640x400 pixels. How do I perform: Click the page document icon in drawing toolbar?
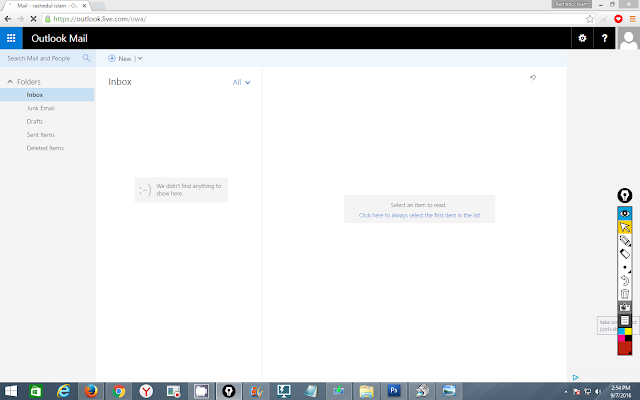[x=624, y=320]
